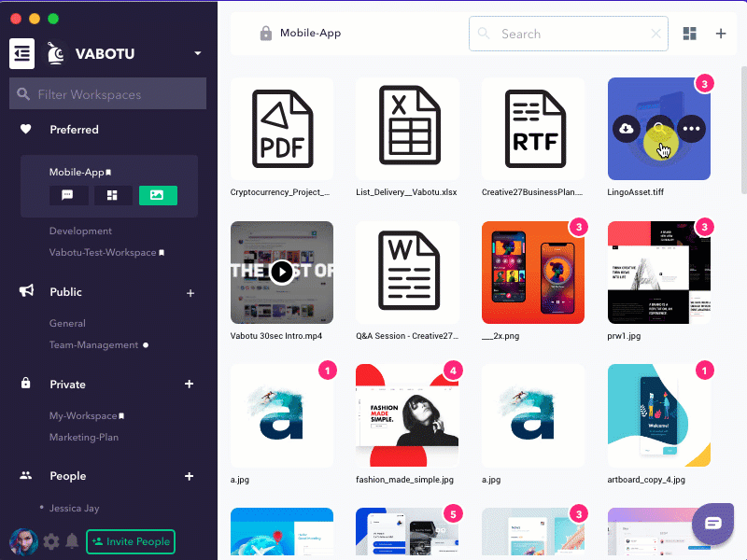
Task: Open notifications bell icon
Action: pos(72,541)
